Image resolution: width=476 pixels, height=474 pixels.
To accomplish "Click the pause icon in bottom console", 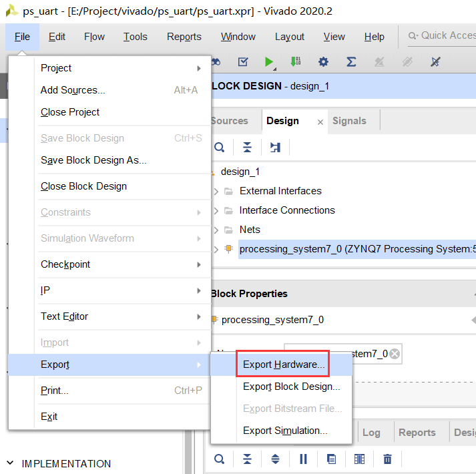I will point(303,459).
